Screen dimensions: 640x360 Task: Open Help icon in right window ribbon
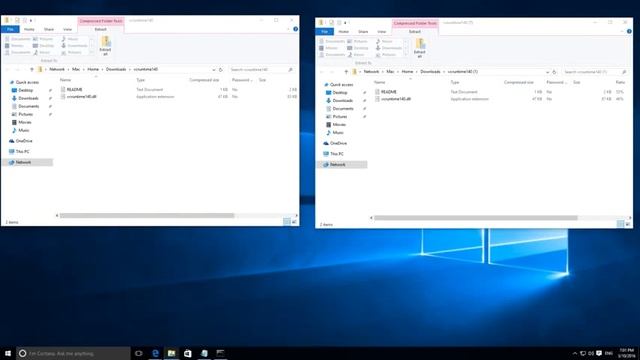[x=629, y=32]
